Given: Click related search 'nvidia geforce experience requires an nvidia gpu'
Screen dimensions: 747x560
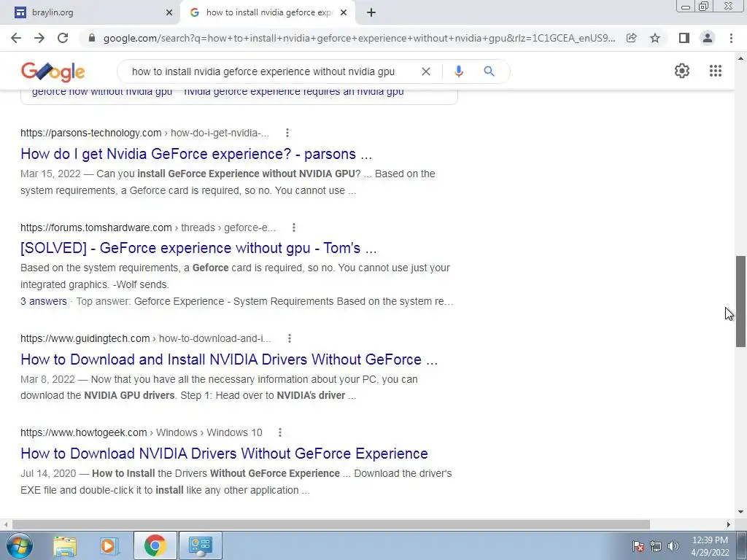Looking at the screenshot, I should coord(294,92).
